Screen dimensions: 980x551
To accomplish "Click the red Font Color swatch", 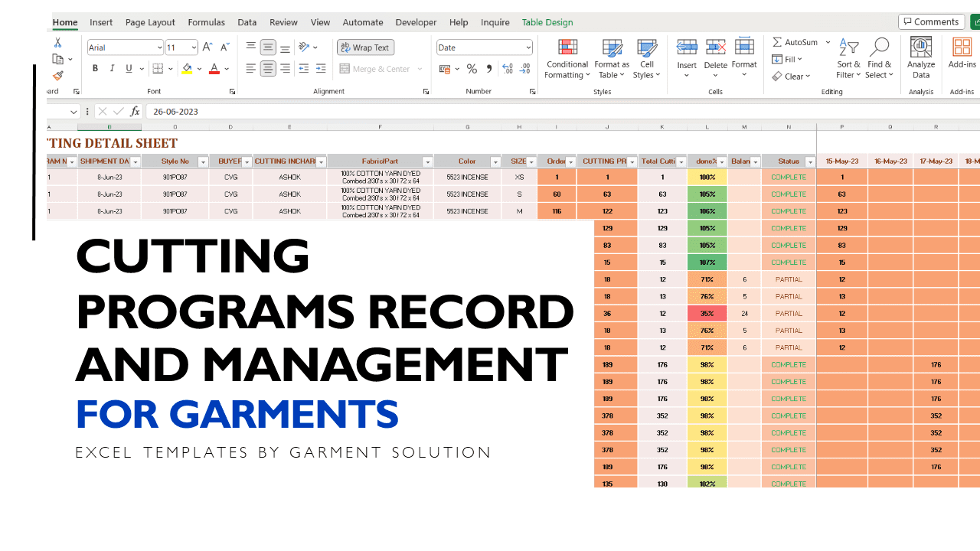I will coord(213,73).
